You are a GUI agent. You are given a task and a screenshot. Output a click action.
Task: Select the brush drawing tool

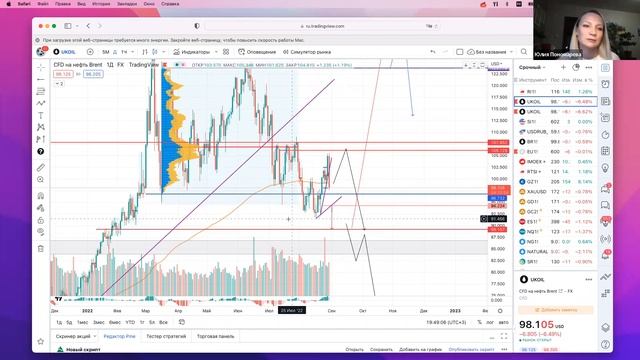(x=40, y=103)
